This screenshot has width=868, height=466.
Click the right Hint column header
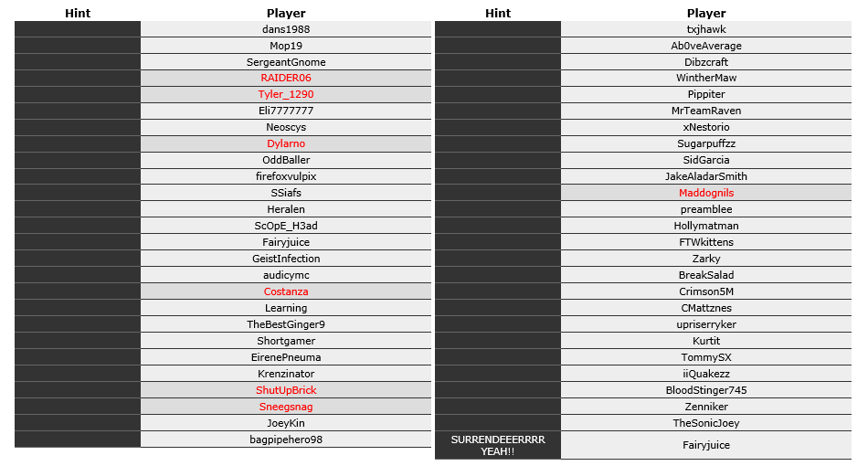[498, 14]
